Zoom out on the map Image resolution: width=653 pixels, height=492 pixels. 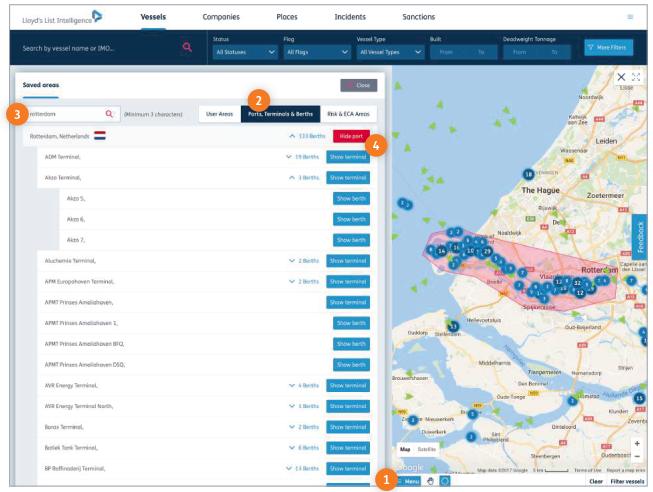(x=637, y=457)
